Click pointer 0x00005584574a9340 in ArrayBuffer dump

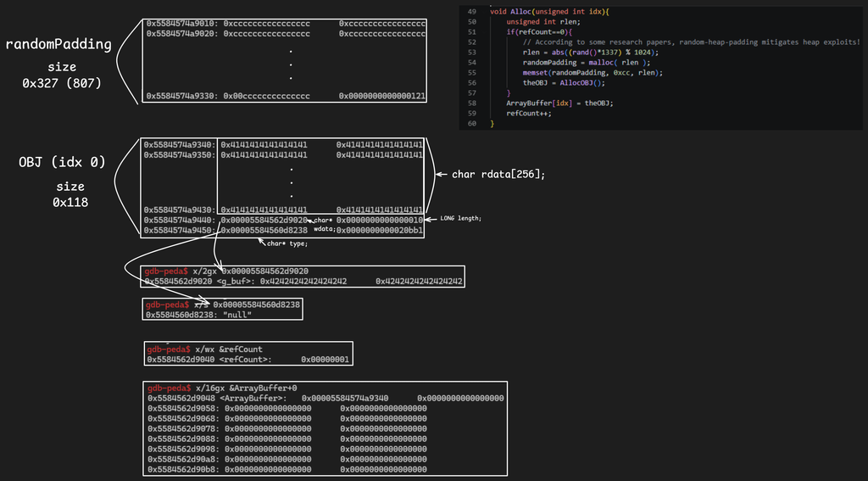click(345, 399)
